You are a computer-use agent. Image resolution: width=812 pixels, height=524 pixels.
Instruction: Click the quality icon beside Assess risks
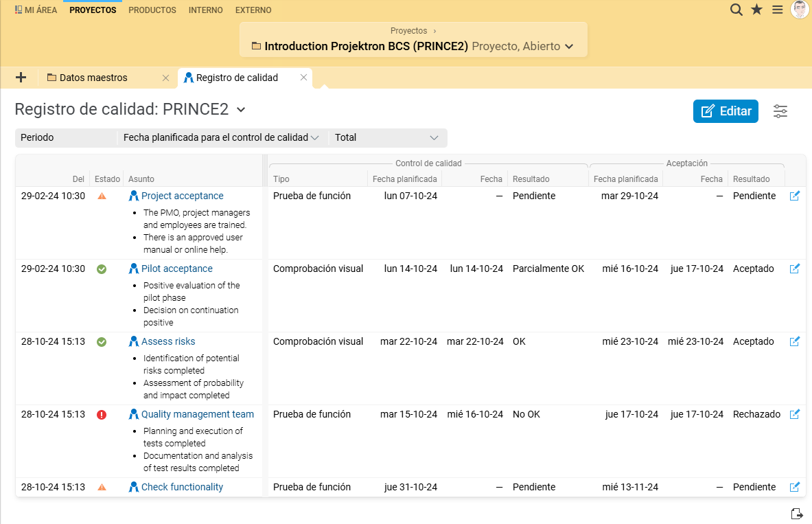click(x=134, y=341)
